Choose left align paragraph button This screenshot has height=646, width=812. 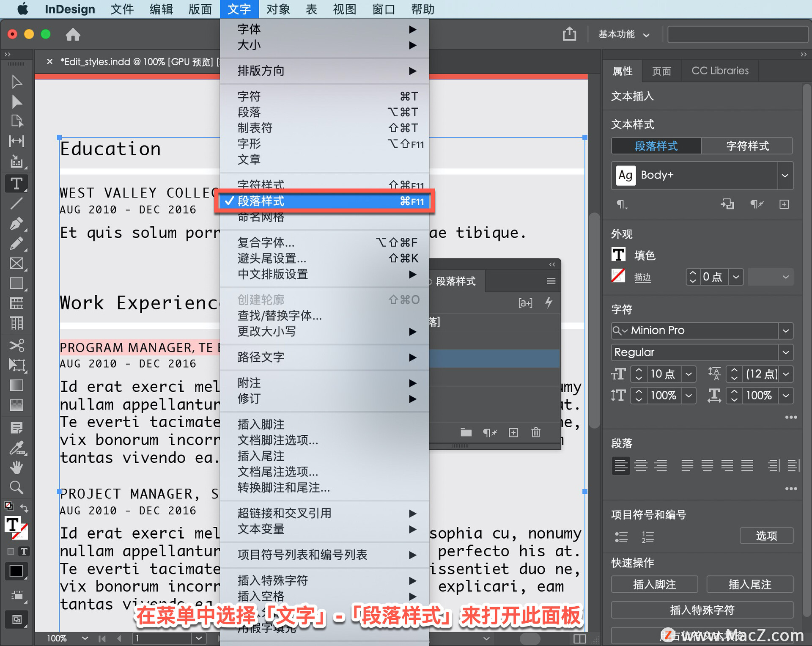tap(620, 465)
